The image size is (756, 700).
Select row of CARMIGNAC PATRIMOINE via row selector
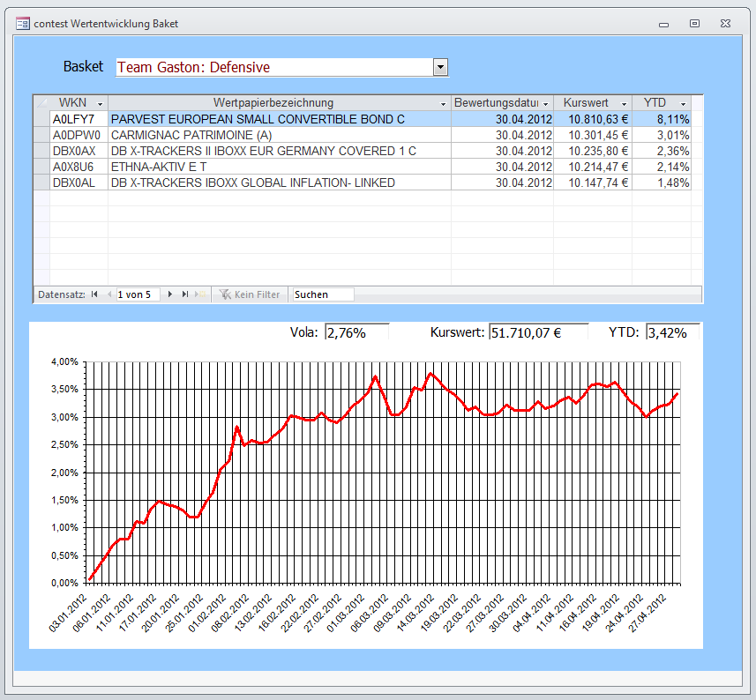click(41, 135)
